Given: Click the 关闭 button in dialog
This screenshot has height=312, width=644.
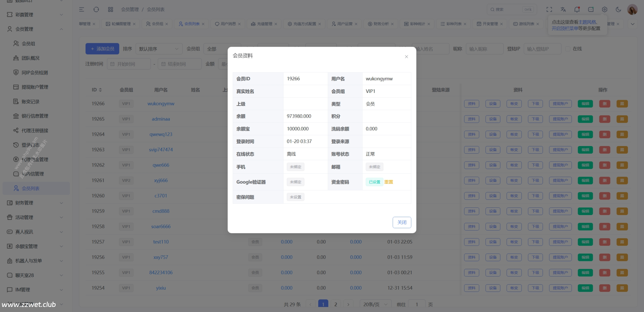Looking at the screenshot, I should [x=402, y=222].
